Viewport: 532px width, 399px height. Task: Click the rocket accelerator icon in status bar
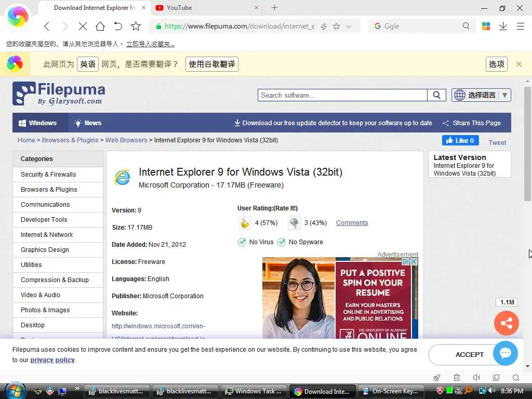pyautogui.click(x=436, y=378)
